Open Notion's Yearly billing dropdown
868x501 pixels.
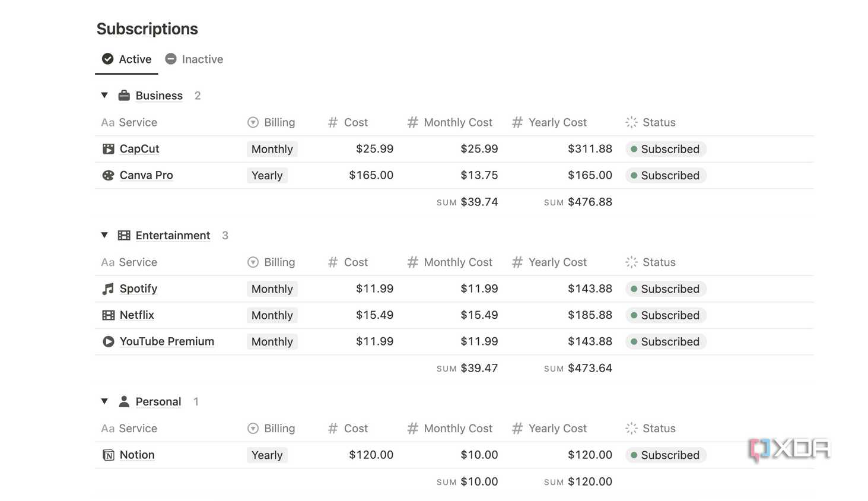tap(267, 455)
